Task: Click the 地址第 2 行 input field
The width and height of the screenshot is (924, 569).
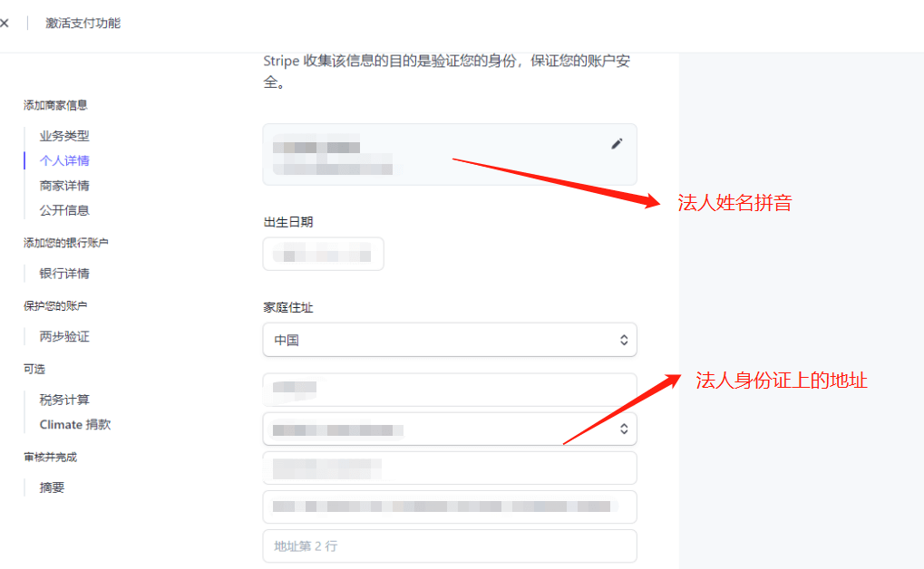Action: coord(450,546)
